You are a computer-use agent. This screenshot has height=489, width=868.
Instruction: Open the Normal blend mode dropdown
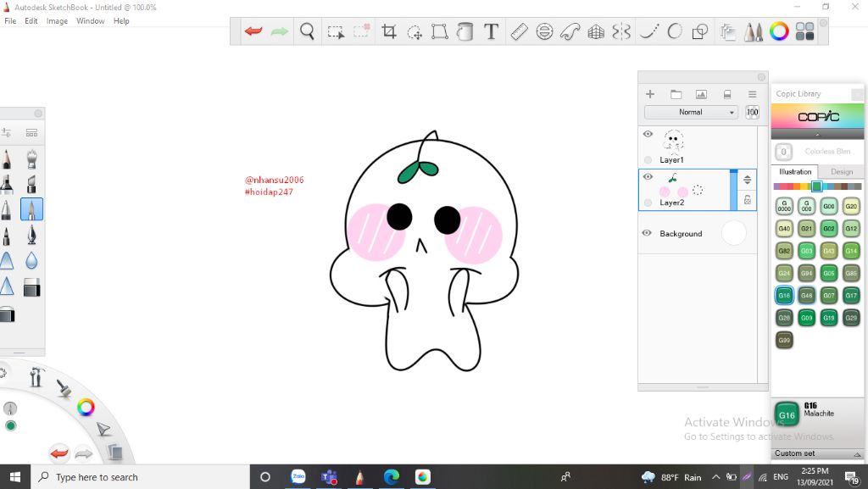tap(691, 112)
